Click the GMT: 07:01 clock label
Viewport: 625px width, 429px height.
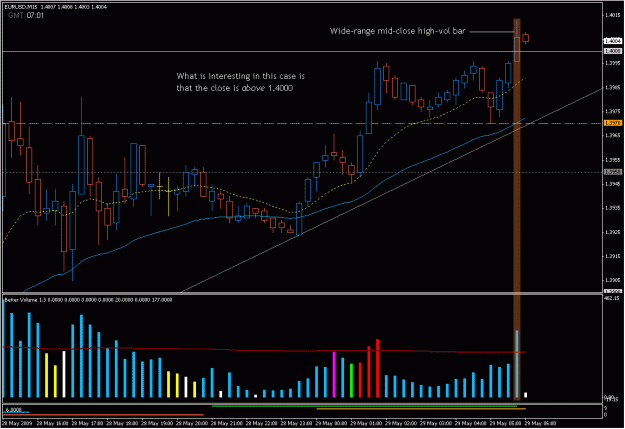click(x=26, y=16)
